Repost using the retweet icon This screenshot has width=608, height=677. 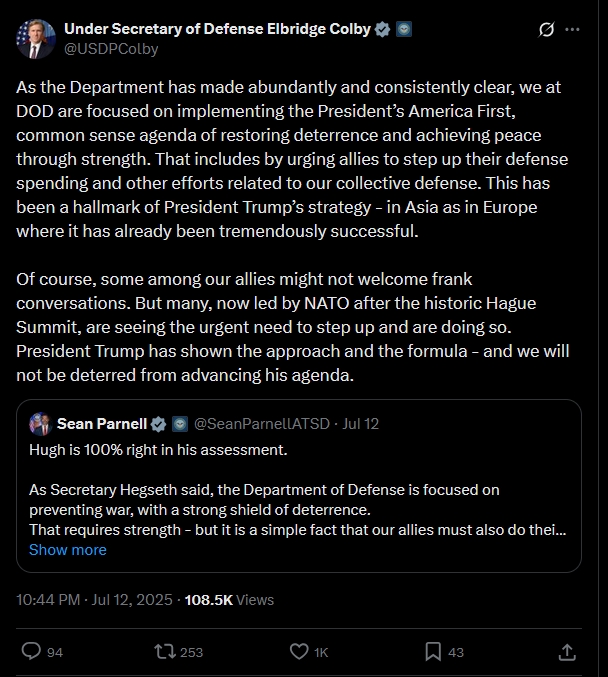[x=165, y=651]
